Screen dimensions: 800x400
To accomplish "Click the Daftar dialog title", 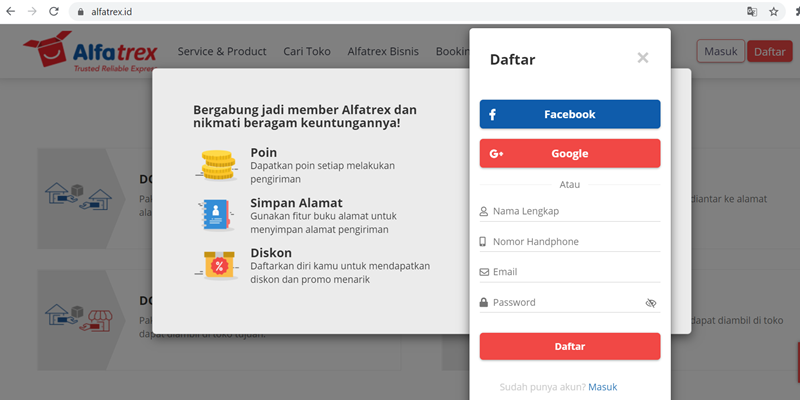I will 513,60.
